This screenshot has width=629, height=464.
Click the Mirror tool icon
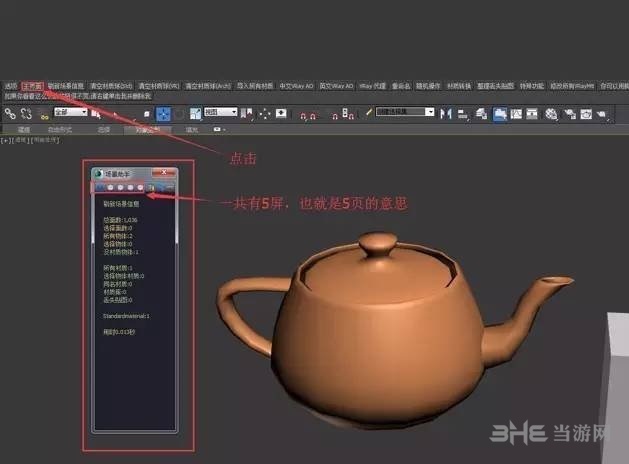[x=446, y=114]
